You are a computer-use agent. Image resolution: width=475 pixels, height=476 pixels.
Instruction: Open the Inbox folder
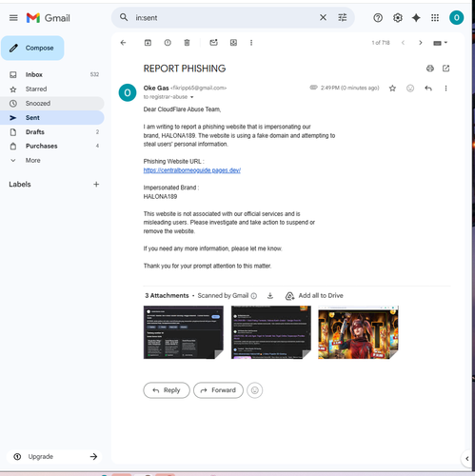point(52,74)
